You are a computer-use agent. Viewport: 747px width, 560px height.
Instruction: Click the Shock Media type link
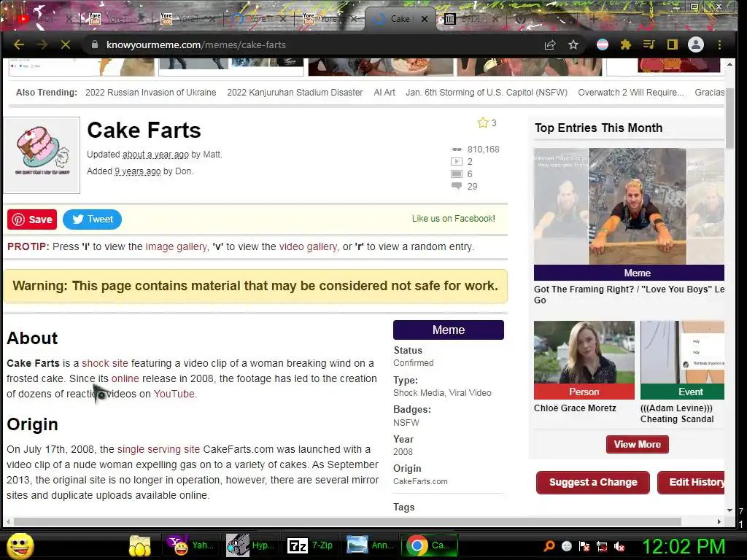pyautogui.click(x=419, y=393)
